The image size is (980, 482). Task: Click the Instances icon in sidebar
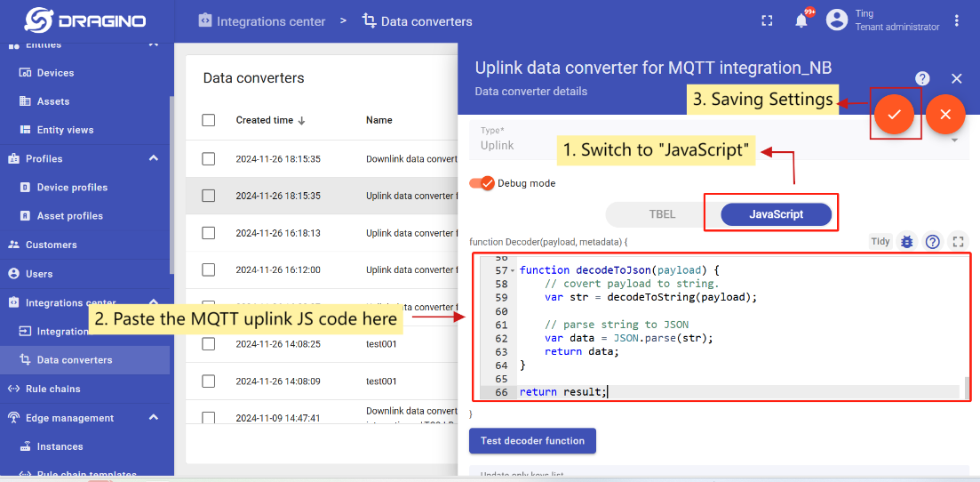click(x=26, y=446)
